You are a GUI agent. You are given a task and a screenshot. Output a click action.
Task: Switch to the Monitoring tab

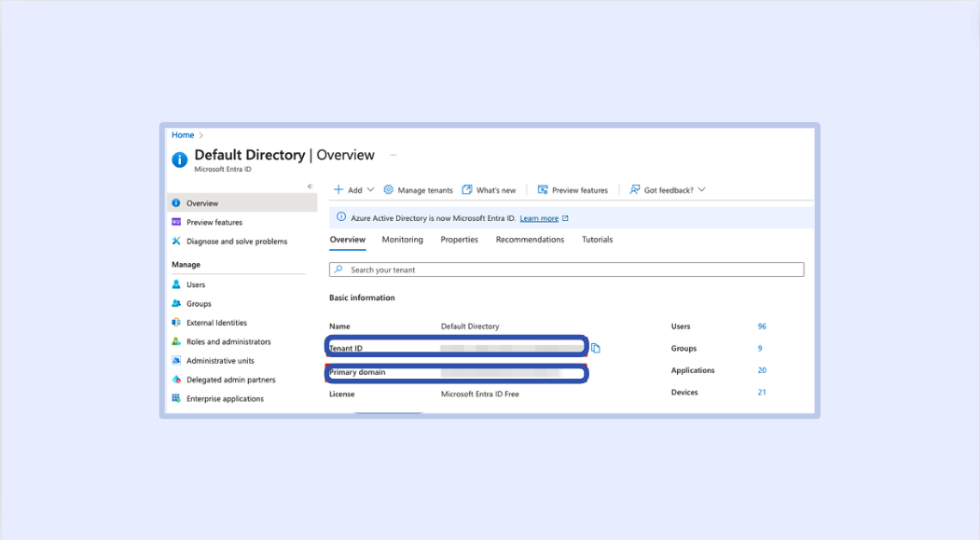click(402, 240)
